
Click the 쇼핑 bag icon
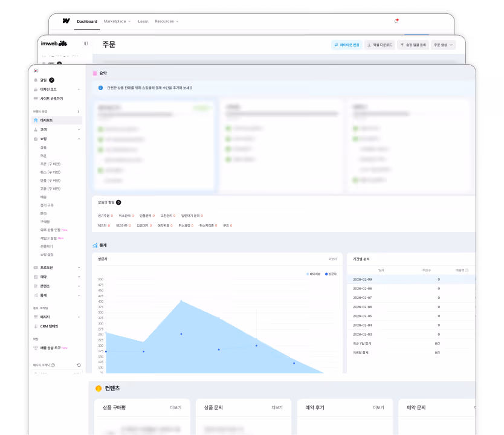36,139
